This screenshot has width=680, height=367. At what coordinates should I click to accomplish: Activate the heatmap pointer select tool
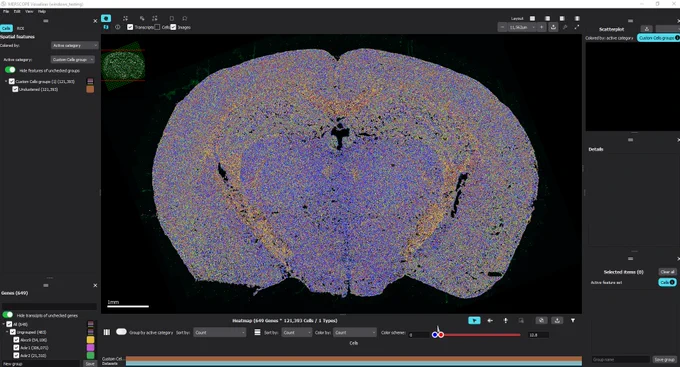[474, 320]
